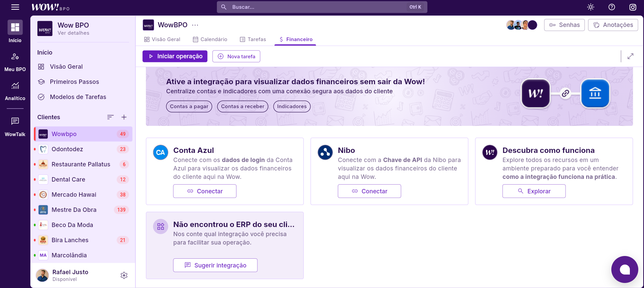Screen dimensions: 644x288
Task: Toggle the light/dark theme sun icon
Action: pos(590,7)
